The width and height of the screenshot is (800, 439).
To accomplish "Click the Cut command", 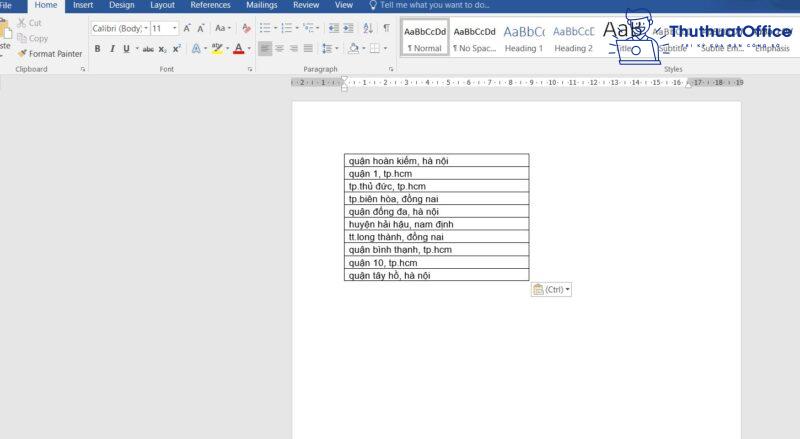I will 30,23.
